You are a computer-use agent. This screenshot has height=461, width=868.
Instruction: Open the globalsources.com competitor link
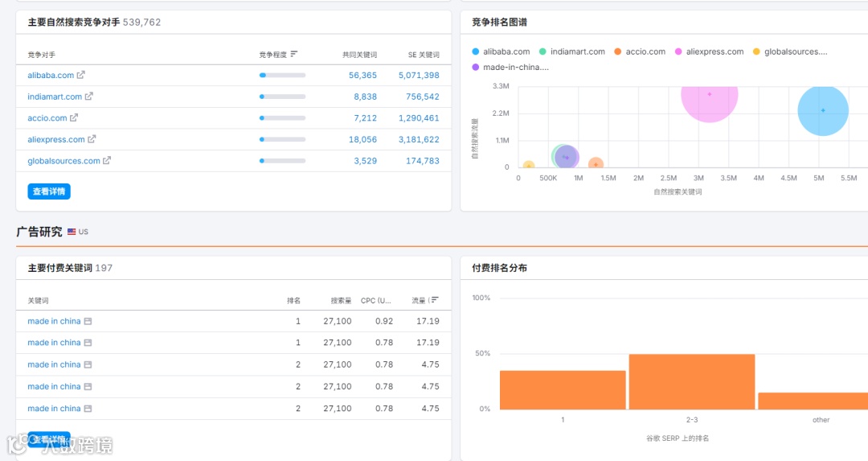[63, 161]
